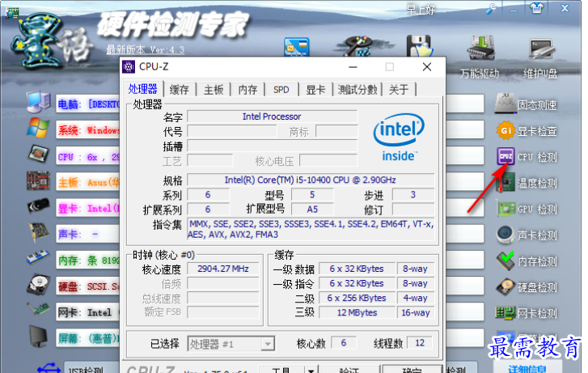Click the 显卡 Intel info field

click(x=88, y=208)
